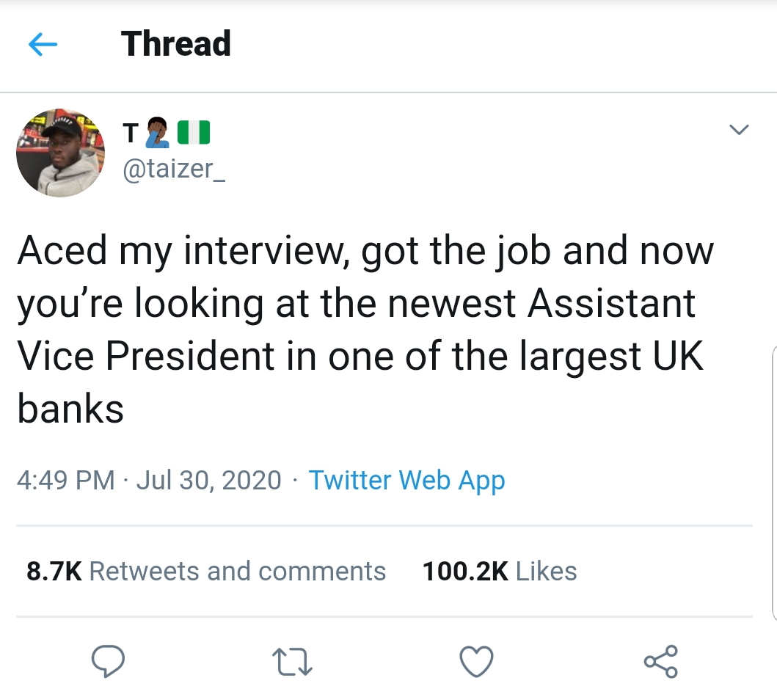Share the tweet via the share icon
Image resolution: width=777 pixels, height=700 pixels.
click(661, 663)
